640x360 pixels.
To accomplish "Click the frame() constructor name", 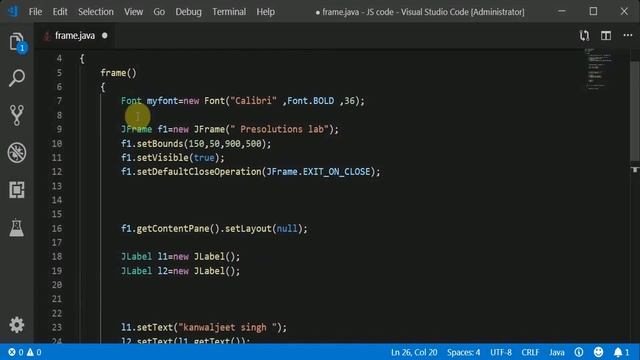I will pyautogui.click(x=113, y=73).
